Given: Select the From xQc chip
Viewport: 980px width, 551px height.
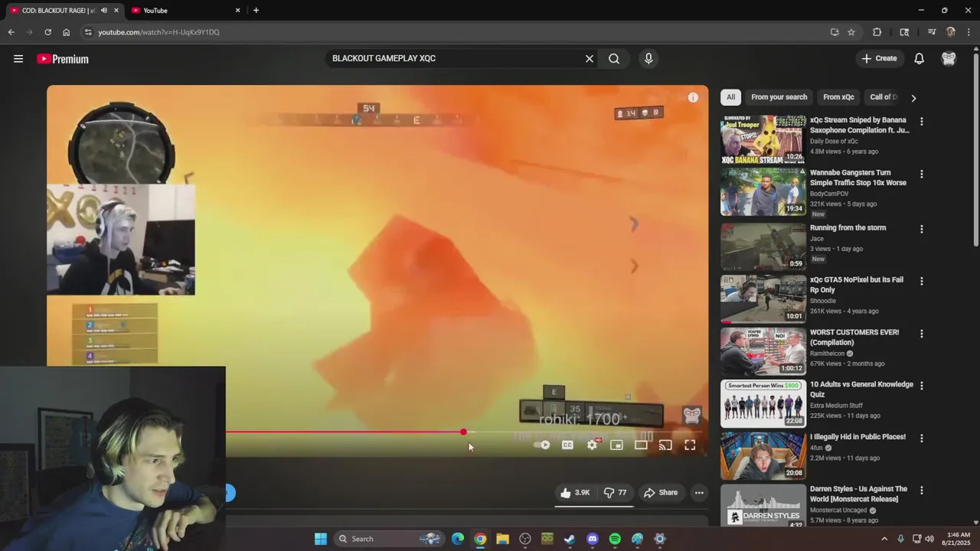Looking at the screenshot, I should coord(838,97).
